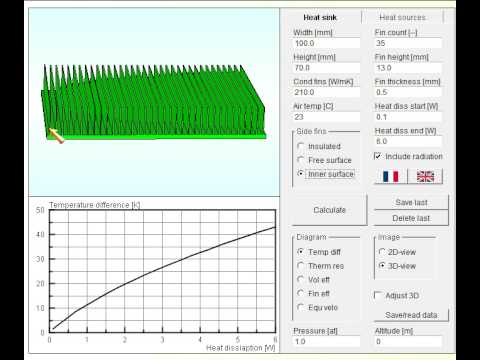Choose the 3D-view image option
480x360 pixels.
click(x=382, y=266)
